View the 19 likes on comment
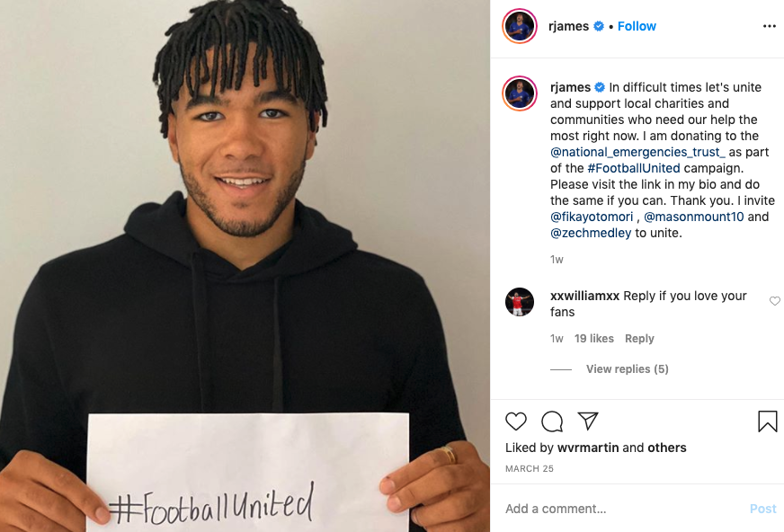Viewport: 784px width, 532px height. [x=594, y=339]
